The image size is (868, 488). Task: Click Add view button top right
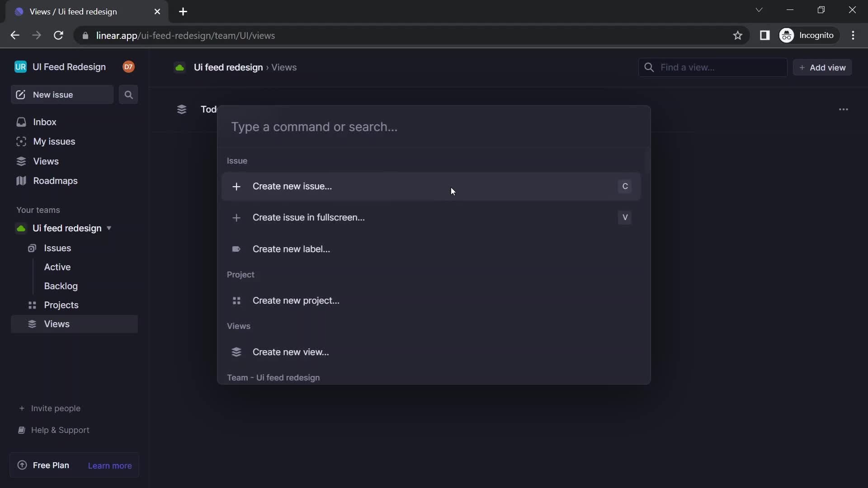[823, 67]
